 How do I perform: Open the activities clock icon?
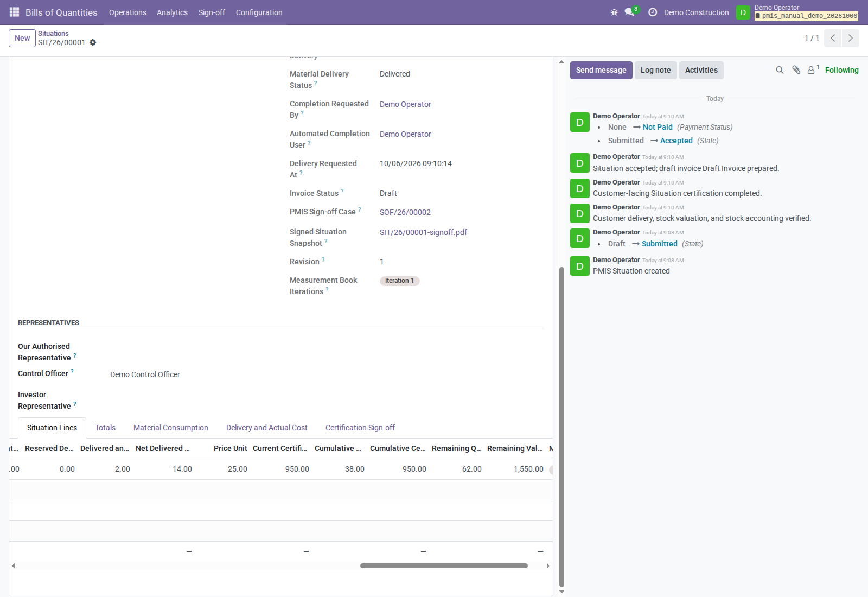[x=653, y=12]
